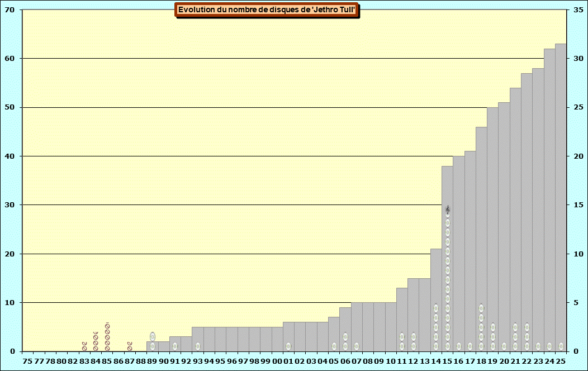The height and width of the screenshot is (371, 588).
Task: Click the left axis label 50
Action: pyautogui.click(x=10, y=107)
